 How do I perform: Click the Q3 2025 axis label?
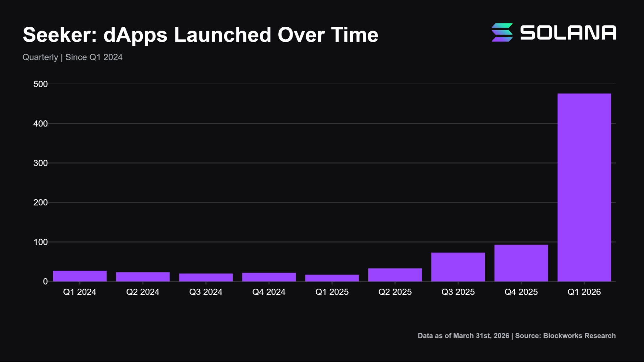458,292
